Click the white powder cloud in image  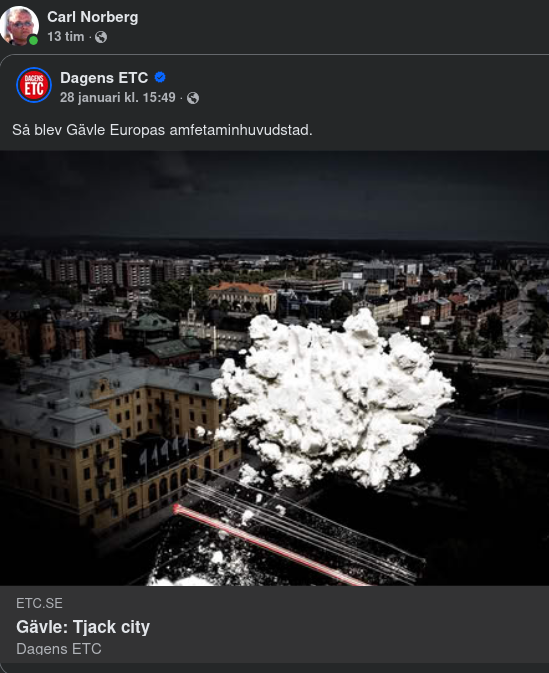tap(333, 399)
